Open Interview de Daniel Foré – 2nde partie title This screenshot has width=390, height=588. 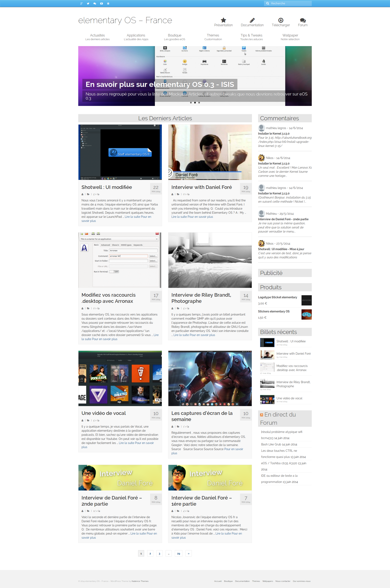(112, 501)
